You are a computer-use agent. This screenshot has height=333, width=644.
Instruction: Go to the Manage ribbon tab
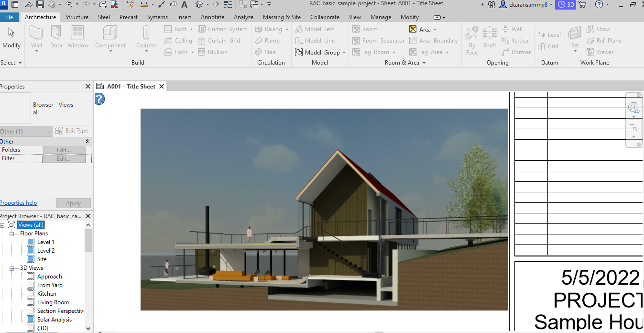(x=381, y=17)
